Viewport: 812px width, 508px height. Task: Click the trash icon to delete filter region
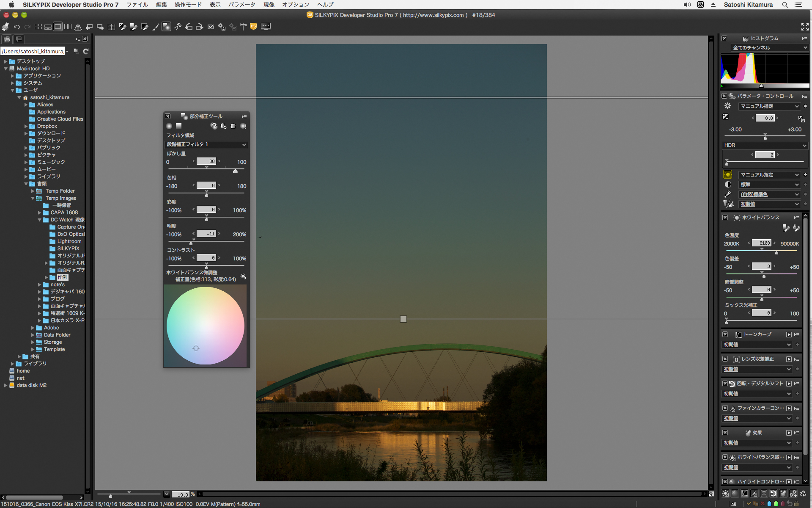point(233,126)
